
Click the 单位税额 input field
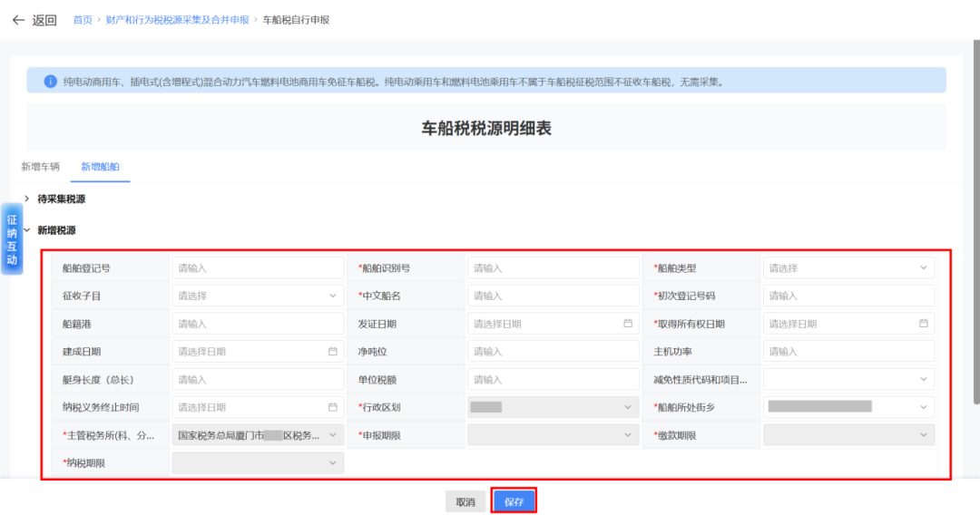pos(554,380)
